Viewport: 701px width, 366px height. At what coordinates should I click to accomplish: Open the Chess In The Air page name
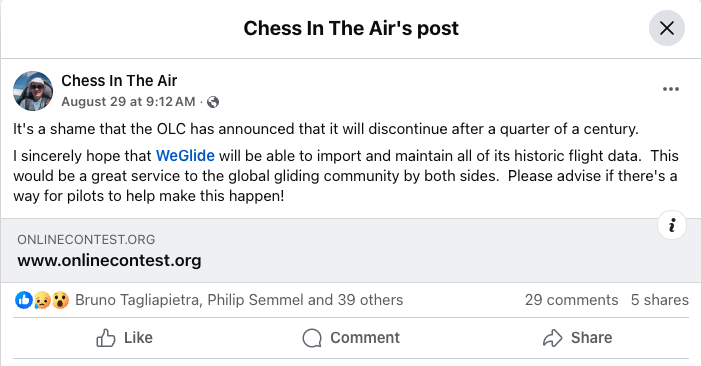click(x=119, y=80)
